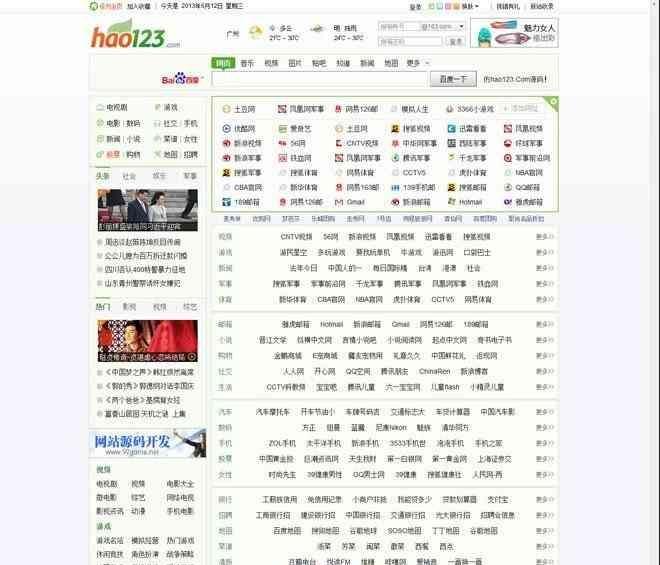
Task: Open Youku (优酷网) play icon
Action: click(x=226, y=129)
